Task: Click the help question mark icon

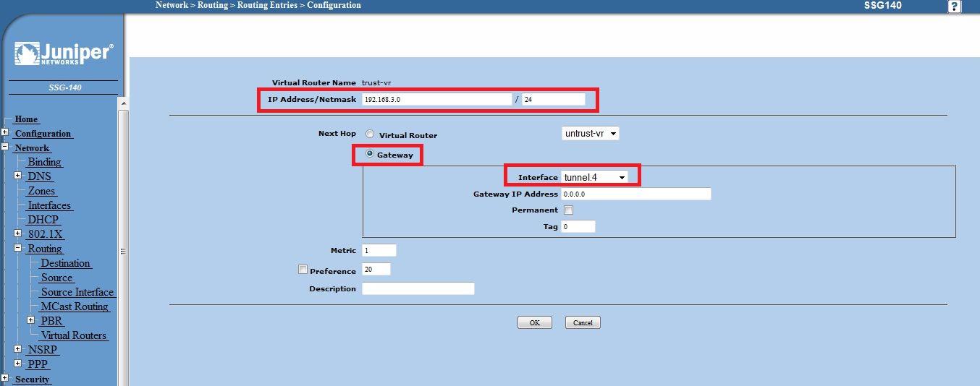Action: [955, 7]
